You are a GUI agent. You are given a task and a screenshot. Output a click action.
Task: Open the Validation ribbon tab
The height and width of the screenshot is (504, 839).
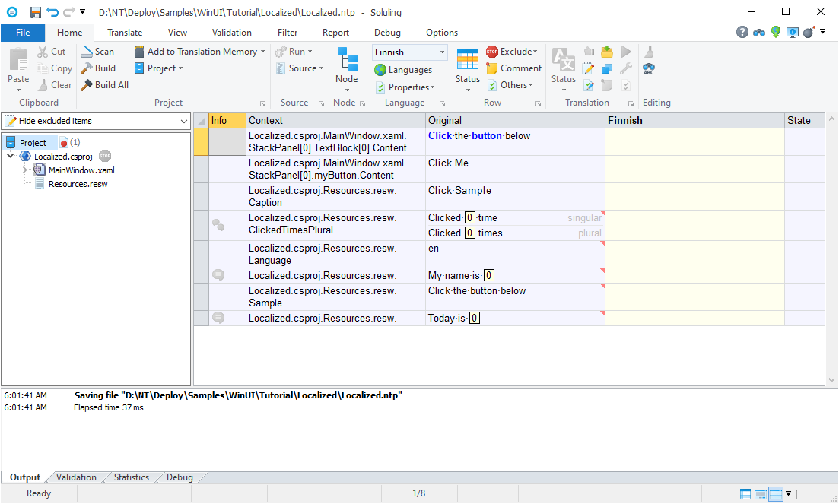[232, 33]
